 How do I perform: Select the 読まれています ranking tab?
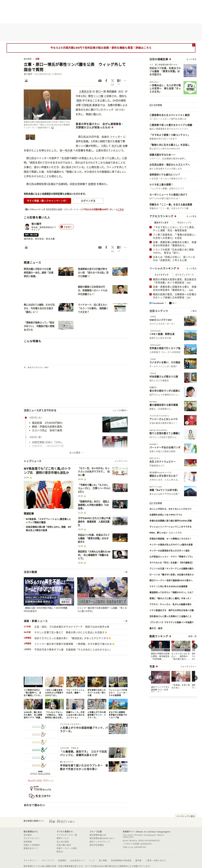161,222
